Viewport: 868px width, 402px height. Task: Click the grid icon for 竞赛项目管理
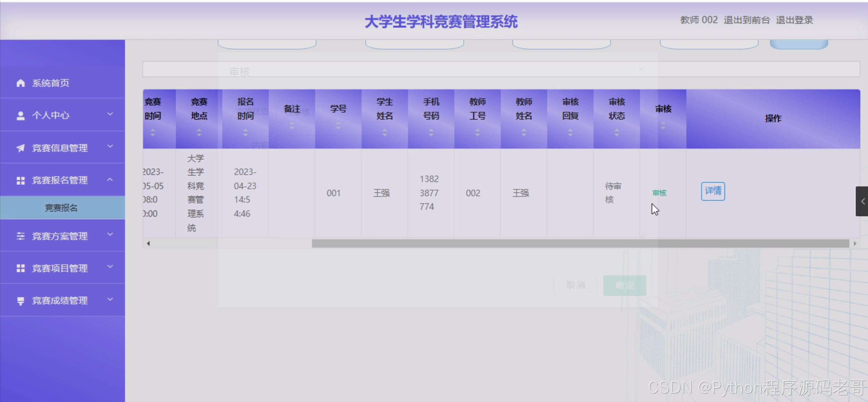[x=20, y=268]
